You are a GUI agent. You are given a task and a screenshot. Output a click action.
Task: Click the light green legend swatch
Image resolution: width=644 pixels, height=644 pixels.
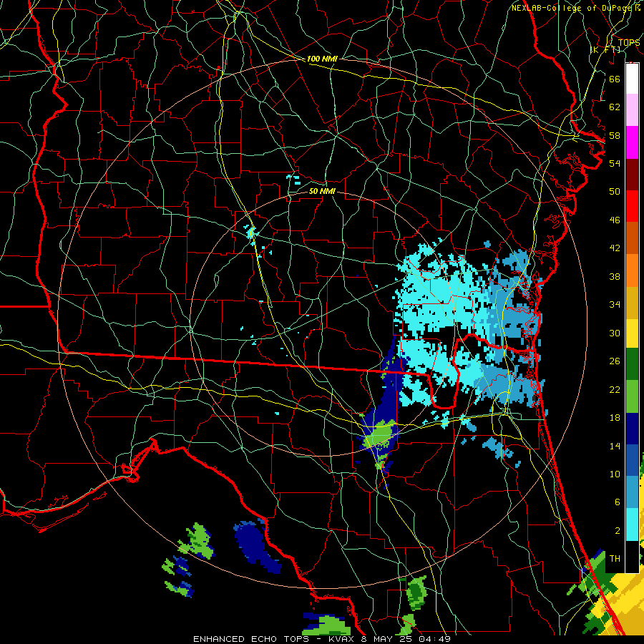(x=632, y=396)
